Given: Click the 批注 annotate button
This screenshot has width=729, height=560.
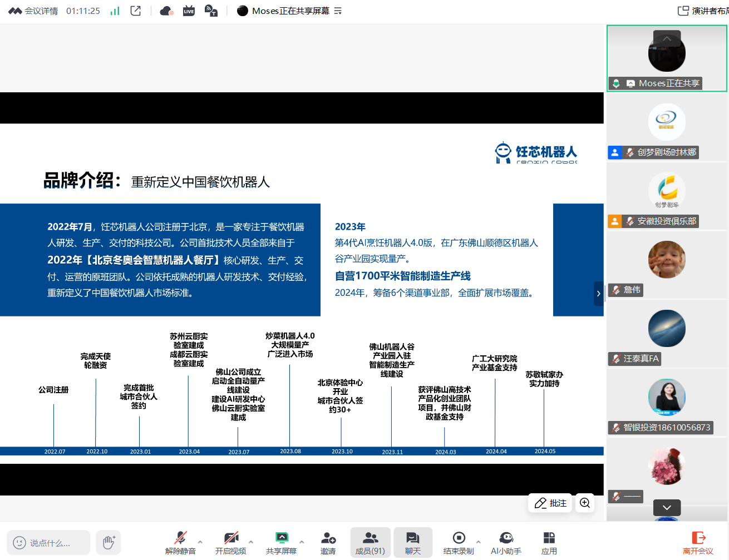Looking at the screenshot, I should tap(550, 503).
